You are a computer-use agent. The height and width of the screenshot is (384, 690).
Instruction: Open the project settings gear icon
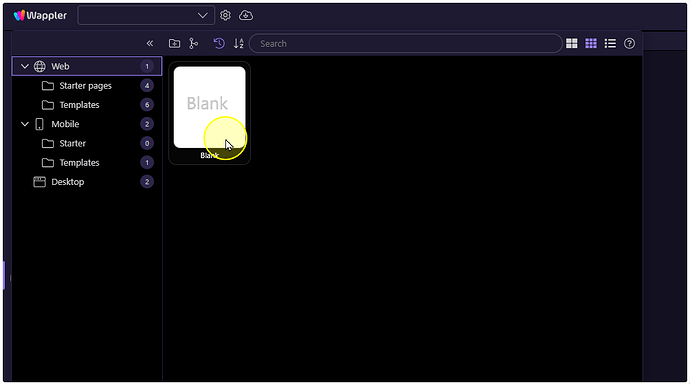coord(225,15)
